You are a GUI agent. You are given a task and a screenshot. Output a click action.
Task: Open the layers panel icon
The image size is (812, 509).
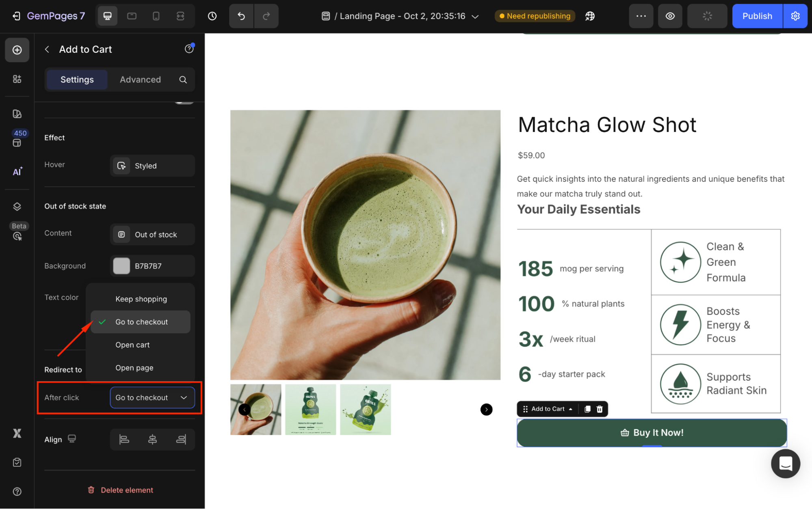[x=17, y=207]
